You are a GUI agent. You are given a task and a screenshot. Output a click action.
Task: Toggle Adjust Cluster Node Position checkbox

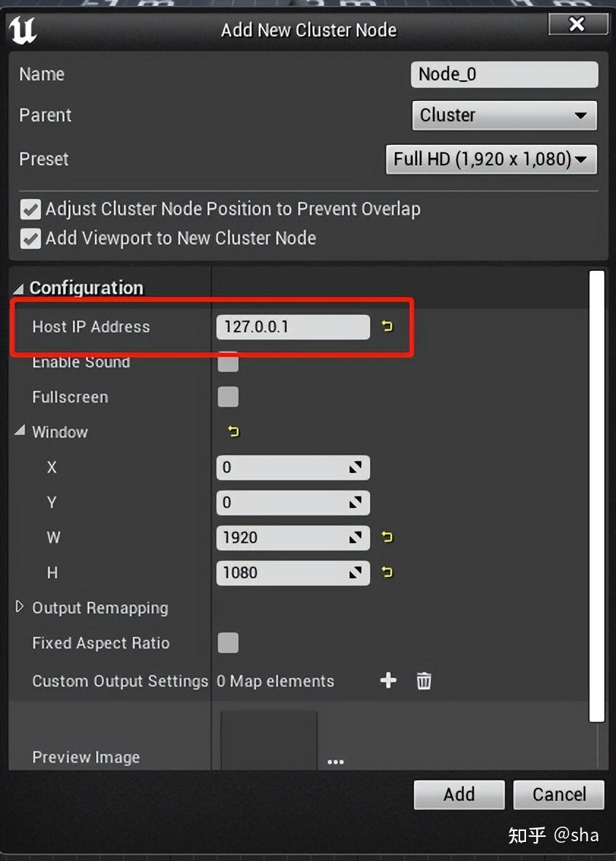31,209
